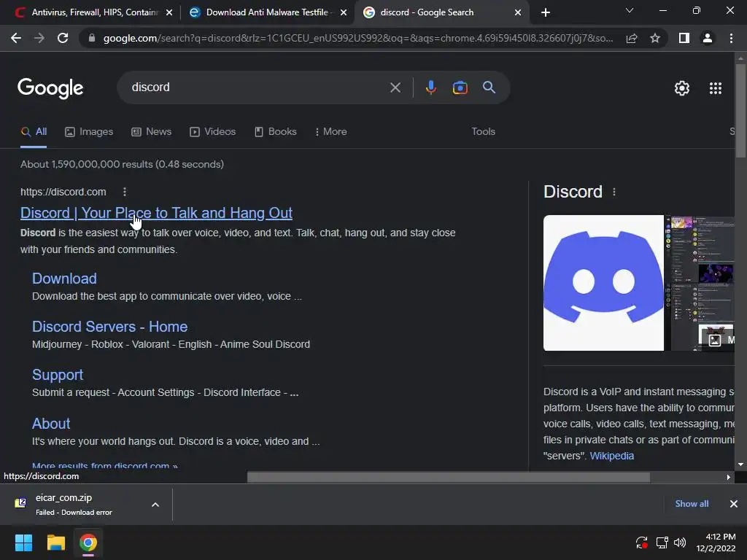This screenshot has width=747, height=560.
Task: Click Show all downloads
Action: click(692, 504)
